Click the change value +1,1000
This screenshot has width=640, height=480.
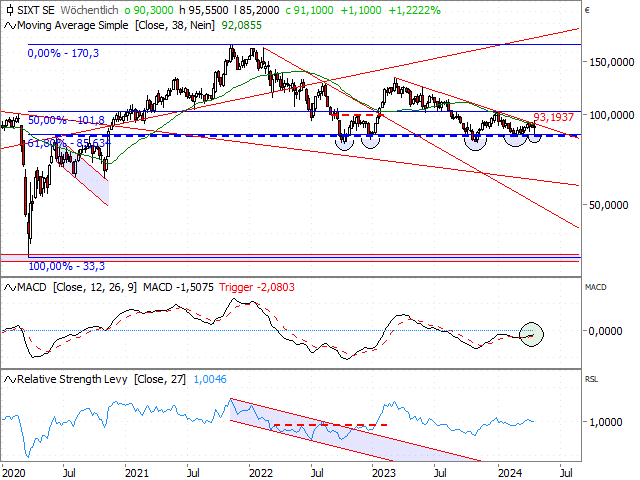click(x=360, y=10)
